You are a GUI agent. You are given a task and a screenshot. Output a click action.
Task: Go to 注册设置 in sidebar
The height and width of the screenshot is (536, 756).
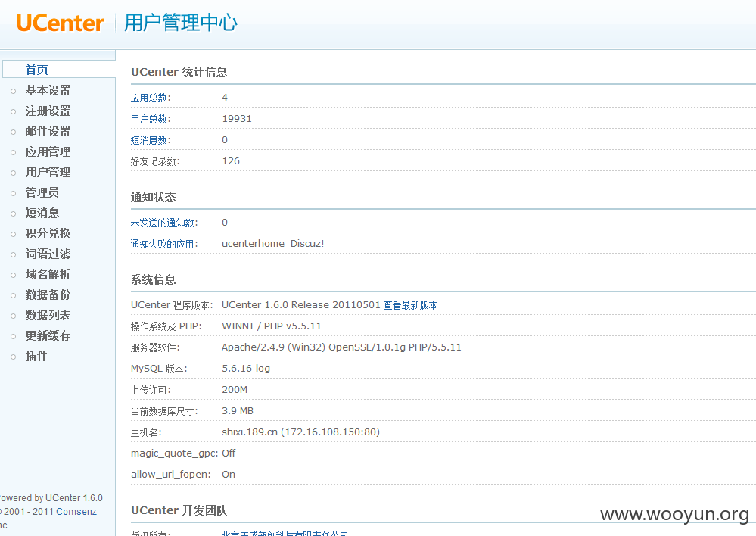(x=48, y=111)
